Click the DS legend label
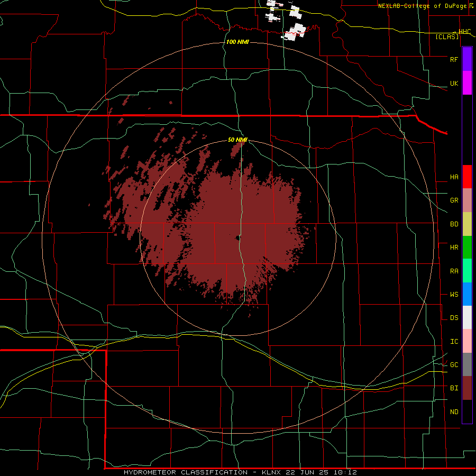Screen dimensions: 476x476 454,318
